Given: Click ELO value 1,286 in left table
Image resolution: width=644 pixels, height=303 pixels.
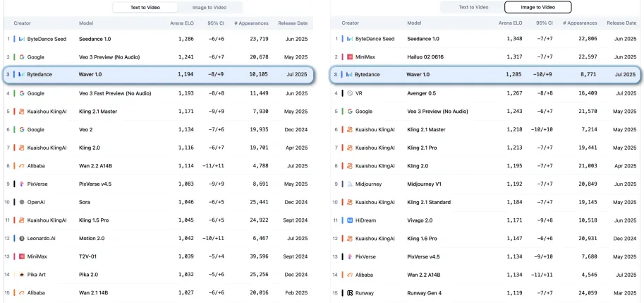Looking at the screenshot, I should click(x=186, y=39).
